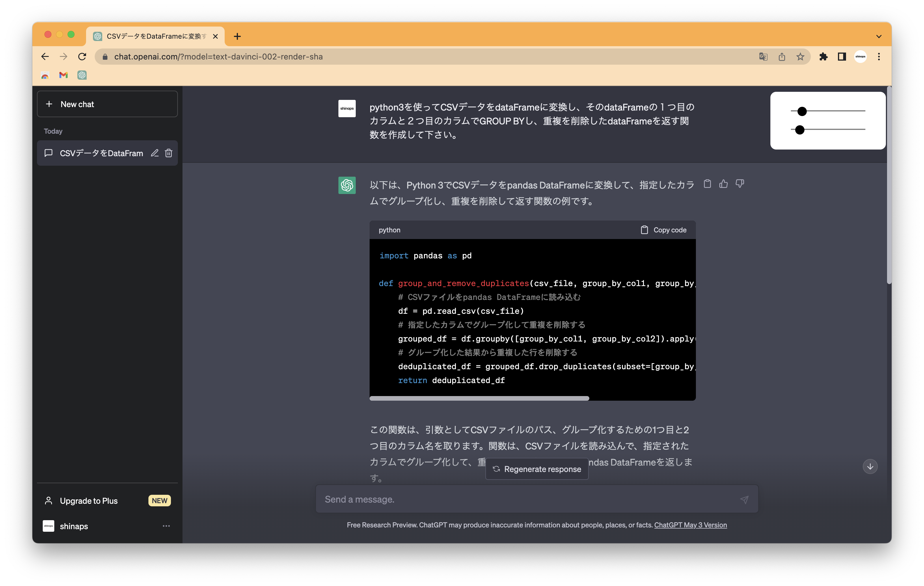Open Google Translate icon in address bar
Image resolution: width=924 pixels, height=586 pixels.
[x=763, y=57]
